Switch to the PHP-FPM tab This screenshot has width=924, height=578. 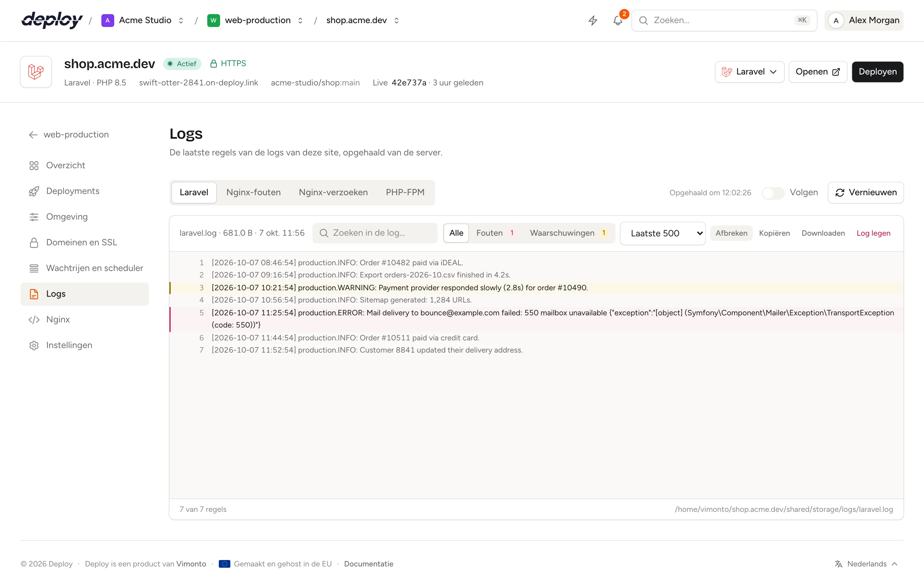pos(405,192)
